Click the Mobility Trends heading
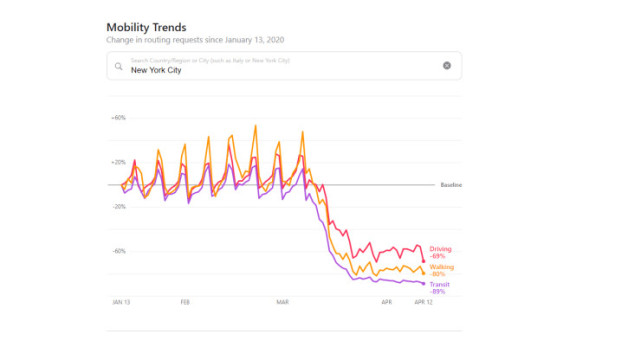 146,27
